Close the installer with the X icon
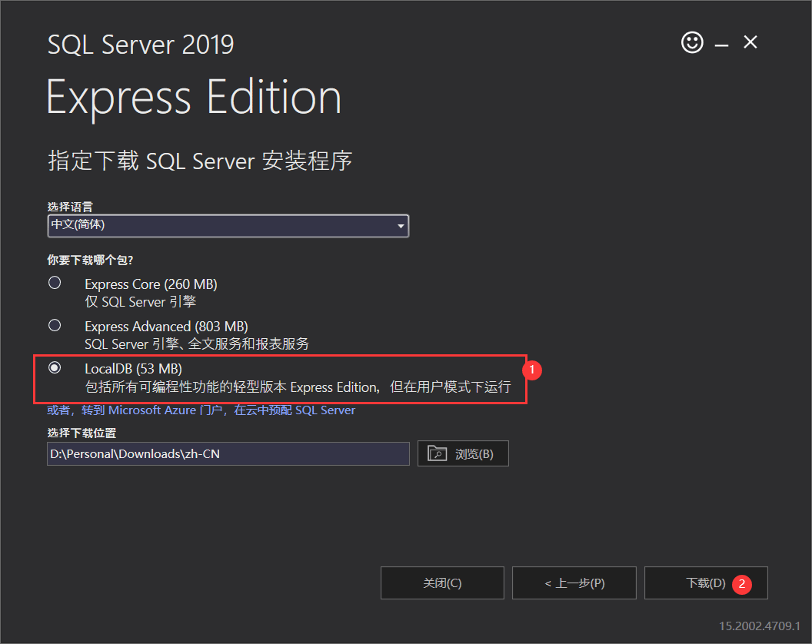The height and width of the screenshot is (644, 812). pyautogui.click(x=750, y=42)
